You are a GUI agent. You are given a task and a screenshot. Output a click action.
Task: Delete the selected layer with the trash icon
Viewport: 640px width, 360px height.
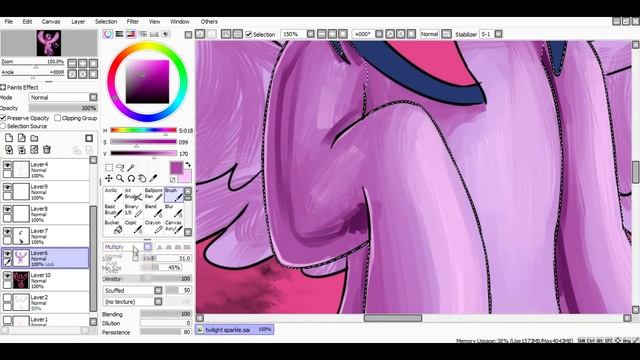(x=47, y=150)
